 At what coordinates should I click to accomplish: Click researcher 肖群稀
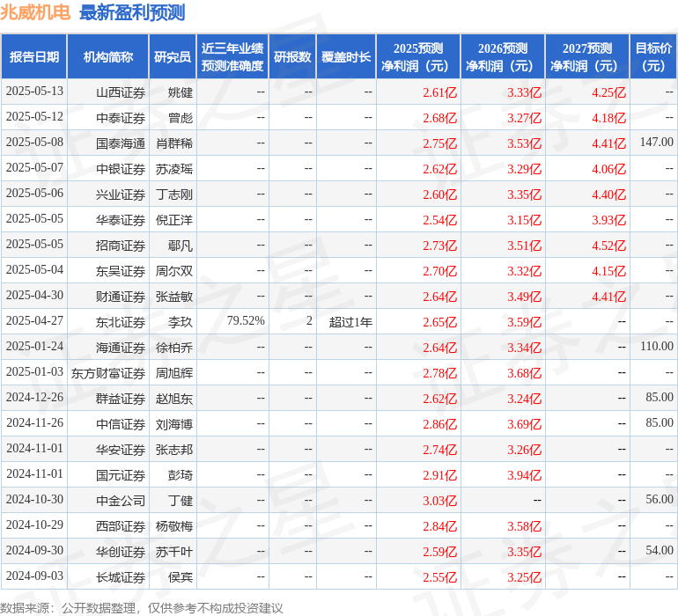point(173,143)
